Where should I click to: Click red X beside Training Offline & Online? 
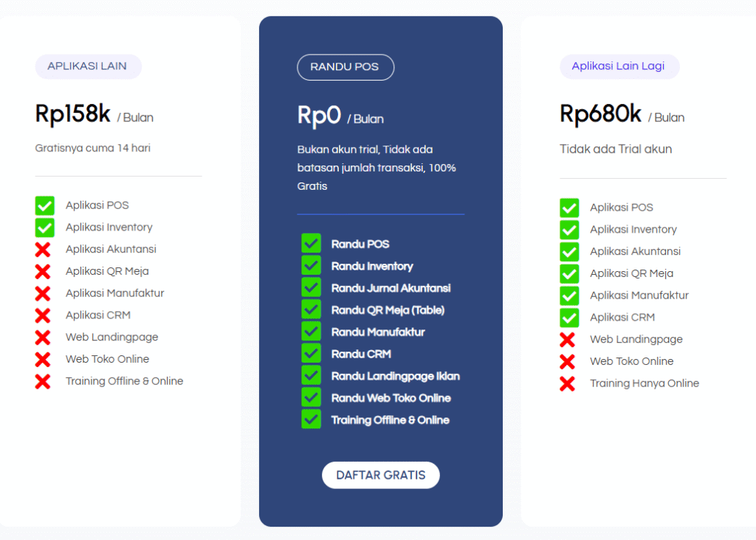pos(43,382)
